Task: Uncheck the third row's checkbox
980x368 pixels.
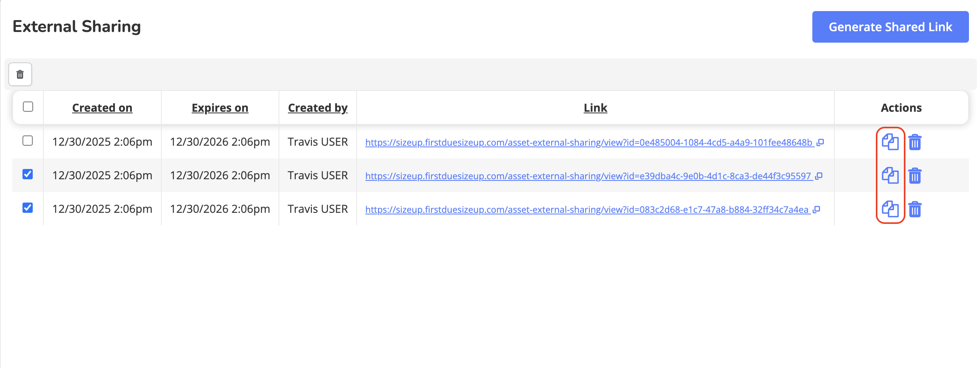Action: tap(28, 208)
